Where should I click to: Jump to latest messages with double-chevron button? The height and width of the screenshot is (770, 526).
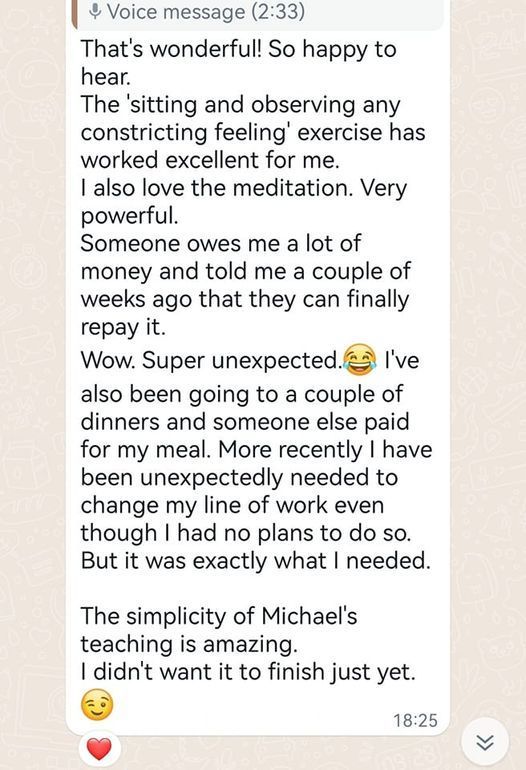point(485,742)
